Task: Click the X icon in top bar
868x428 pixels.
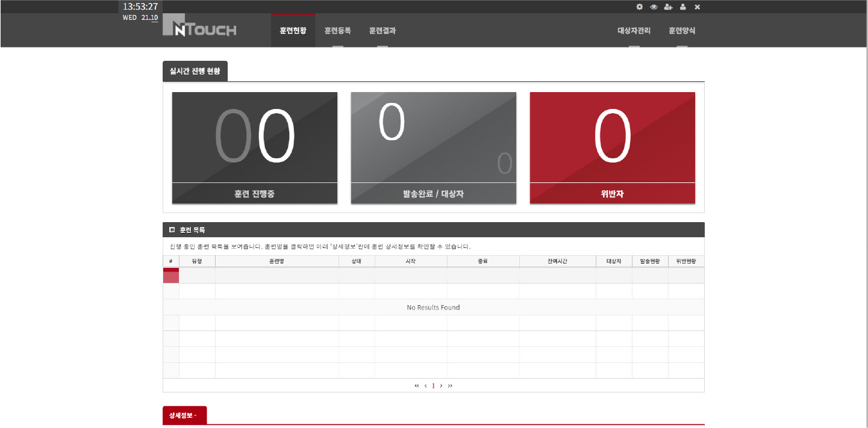Action: click(697, 7)
